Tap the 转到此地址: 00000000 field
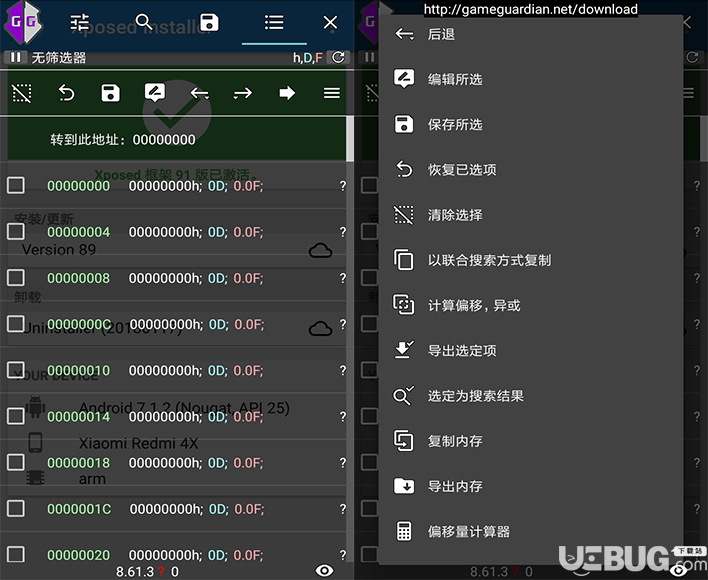708x580 pixels. (123, 139)
